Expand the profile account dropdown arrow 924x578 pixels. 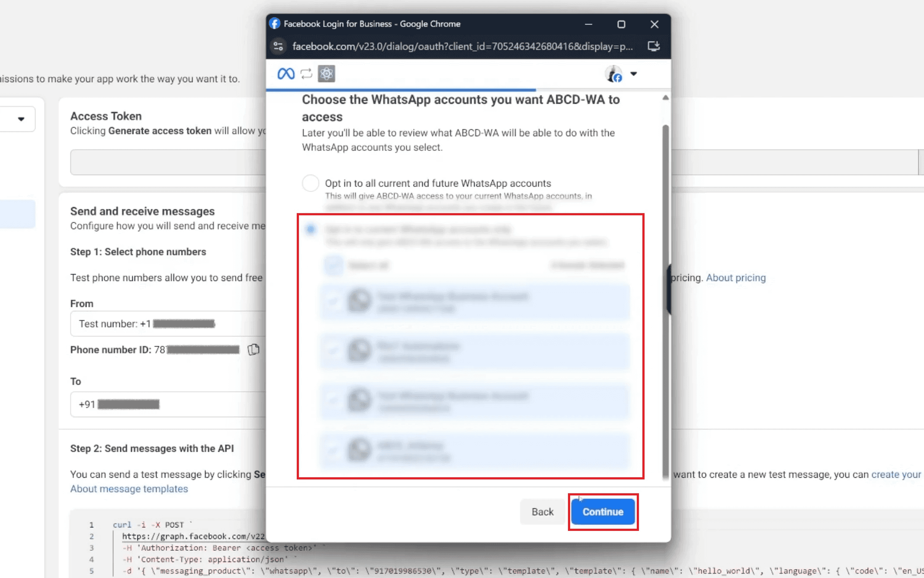633,74
